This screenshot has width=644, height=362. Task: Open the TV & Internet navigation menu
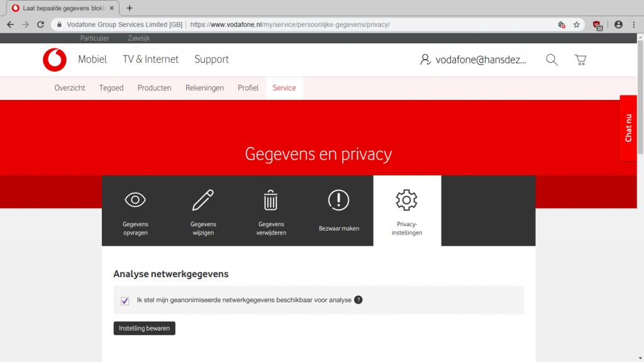coord(150,60)
